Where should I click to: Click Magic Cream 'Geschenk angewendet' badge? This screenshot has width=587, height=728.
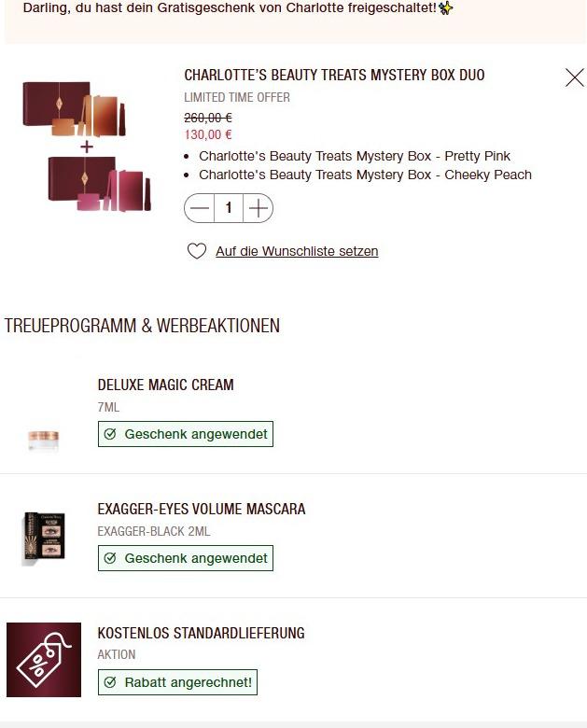(186, 434)
